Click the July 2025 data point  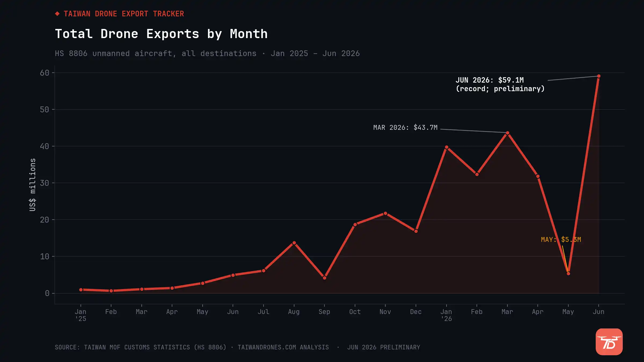[264, 271]
